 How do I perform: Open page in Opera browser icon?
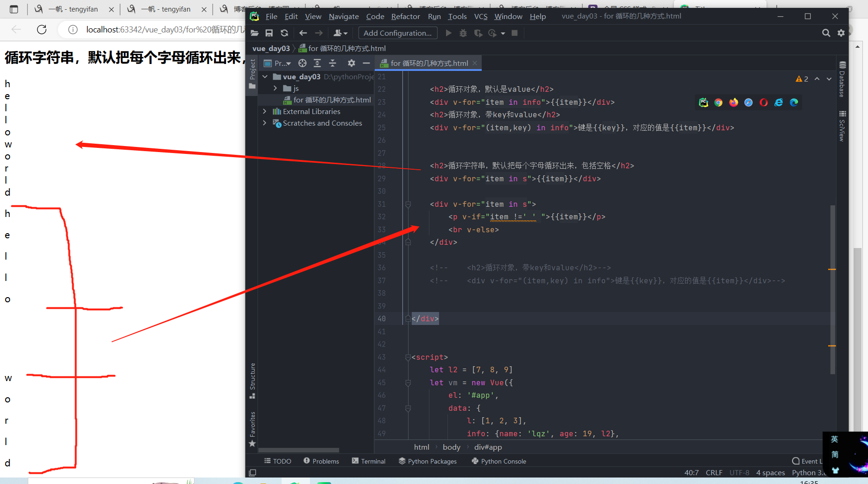[764, 102]
